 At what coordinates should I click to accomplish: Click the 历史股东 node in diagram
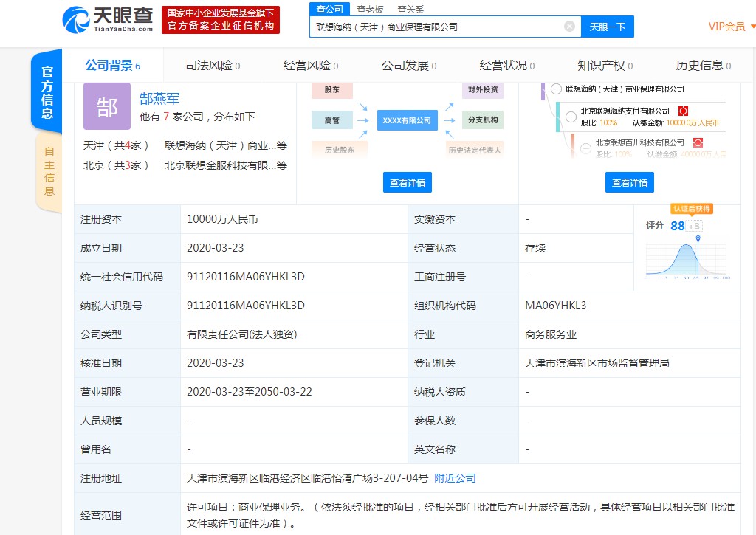pyautogui.click(x=340, y=150)
